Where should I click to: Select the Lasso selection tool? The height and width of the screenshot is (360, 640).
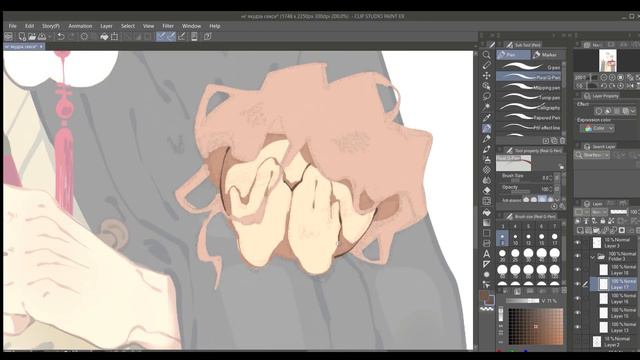(487, 96)
